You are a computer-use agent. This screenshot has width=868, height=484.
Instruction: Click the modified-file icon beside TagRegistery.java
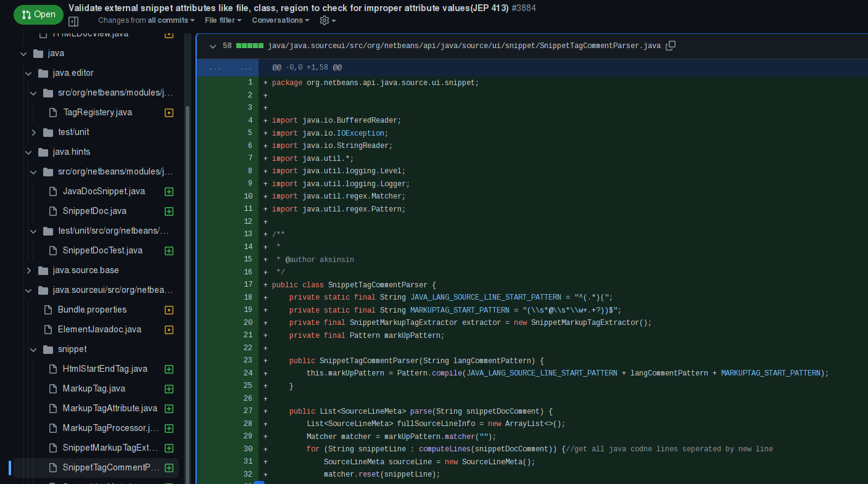(168, 112)
